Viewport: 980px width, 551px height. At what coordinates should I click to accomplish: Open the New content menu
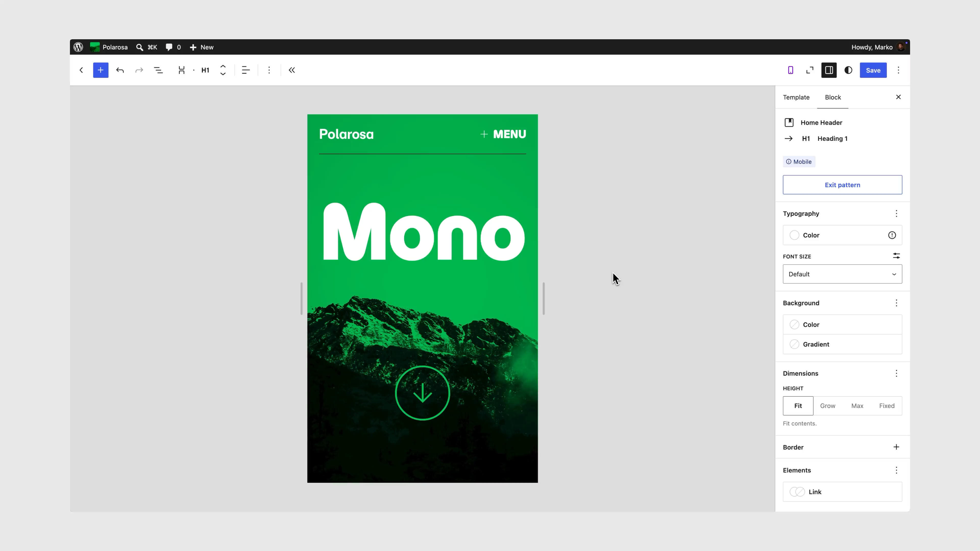(x=202, y=47)
